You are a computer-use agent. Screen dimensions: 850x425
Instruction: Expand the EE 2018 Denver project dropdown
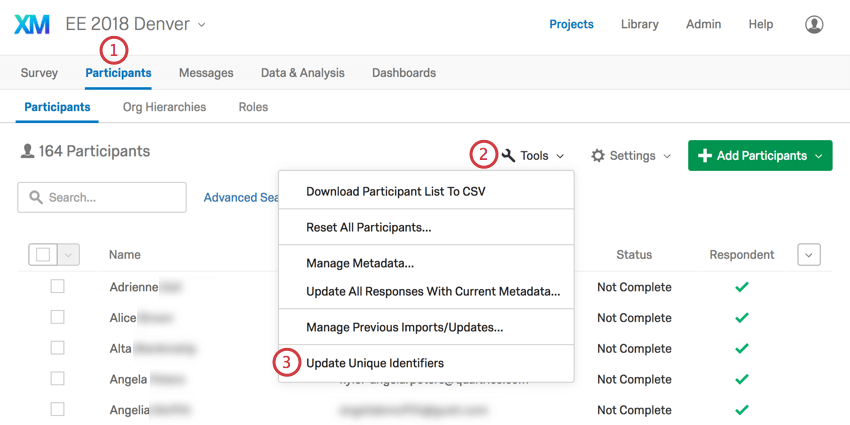[x=202, y=25]
